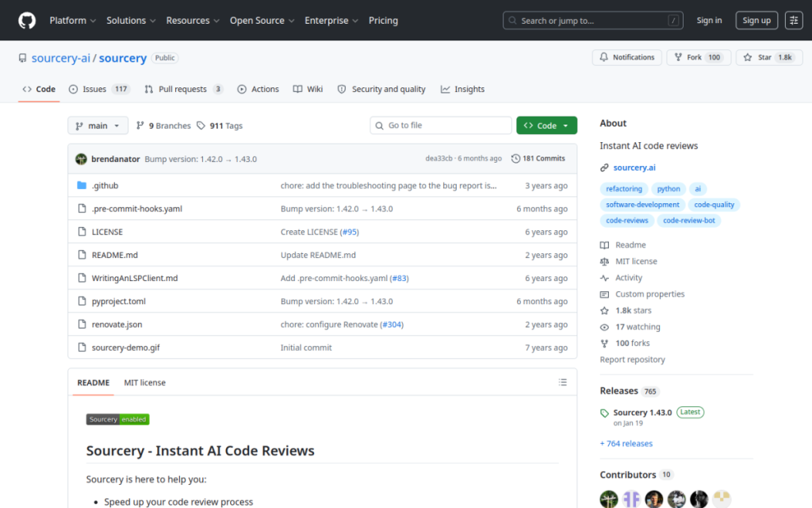Expand the green Code dropdown button
Screen dimensions: 812x508
[x=546, y=125]
